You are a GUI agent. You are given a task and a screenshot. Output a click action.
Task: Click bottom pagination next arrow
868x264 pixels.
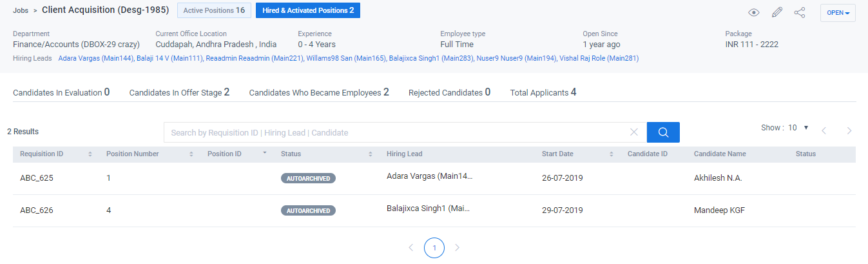[x=458, y=247]
